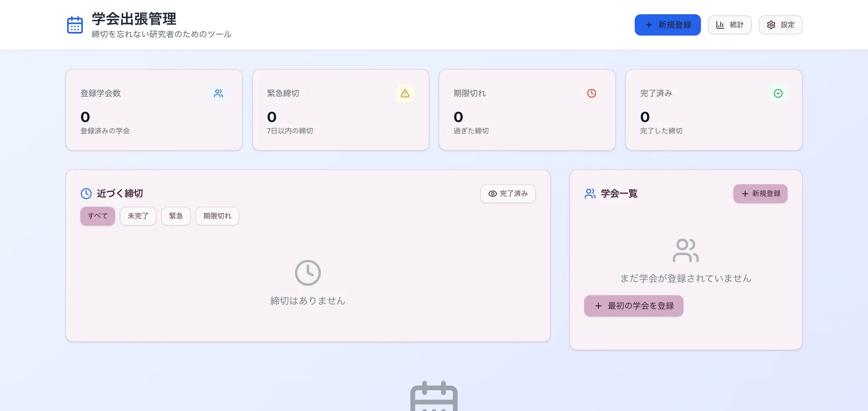This screenshot has width=868, height=411.
Task: Click the large gray clock empty-state icon
Action: pyautogui.click(x=308, y=273)
